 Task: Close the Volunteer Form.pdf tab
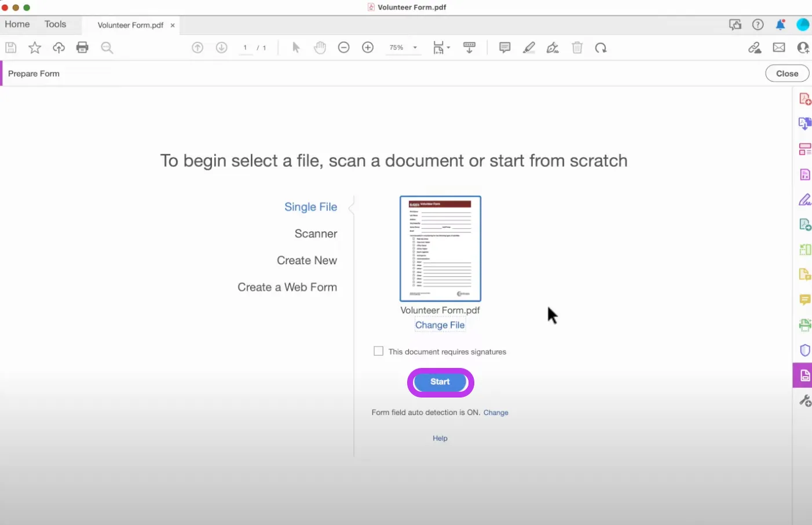click(173, 25)
